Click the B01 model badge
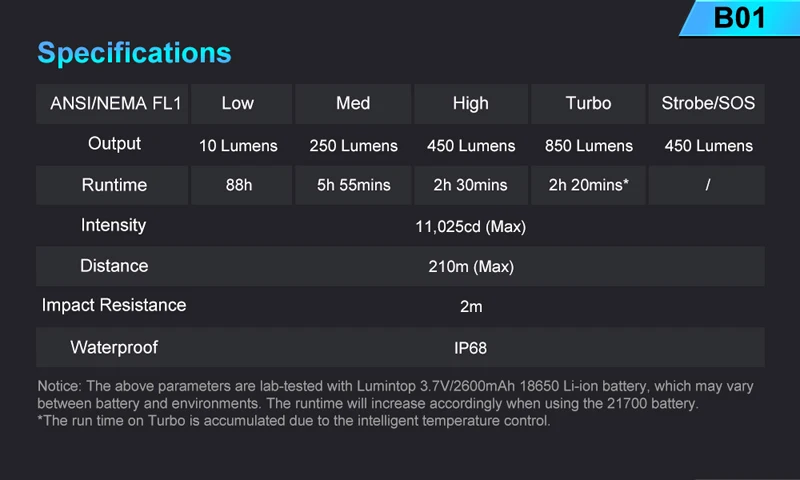Image resolution: width=800 pixels, height=480 pixels. pyautogui.click(x=739, y=18)
